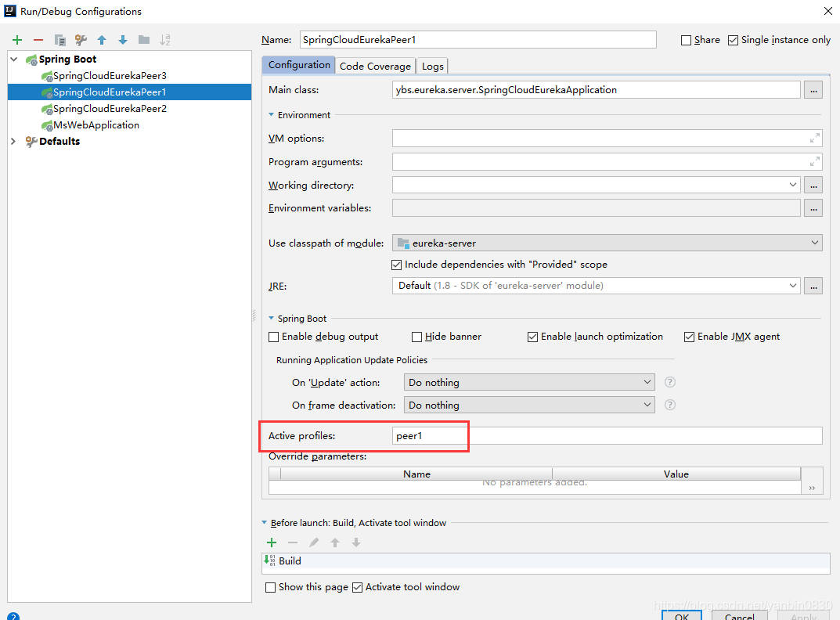This screenshot has width=840, height=620.
Task: Toggle Enable JMX agent
Action: click(x=690, y=337)
